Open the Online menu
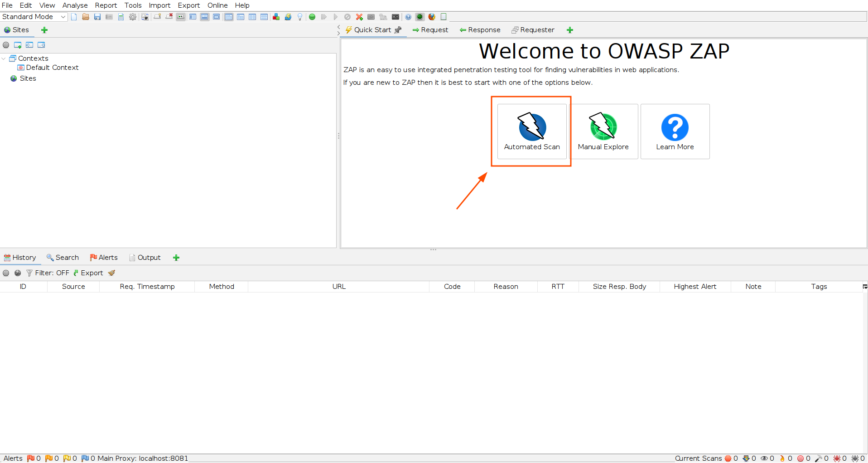868x463 pixels. pyautogui.click(x=217, y=5)
